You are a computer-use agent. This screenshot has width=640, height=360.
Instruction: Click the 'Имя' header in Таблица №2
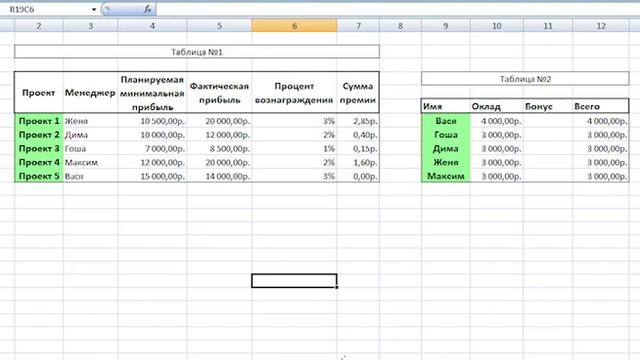coord(446,106)
